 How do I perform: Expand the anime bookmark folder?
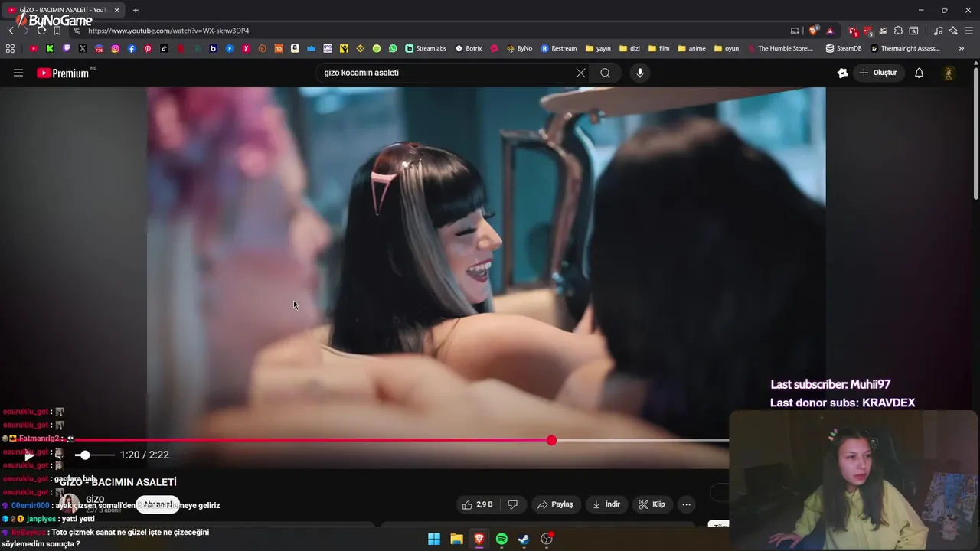click(691, 48)
